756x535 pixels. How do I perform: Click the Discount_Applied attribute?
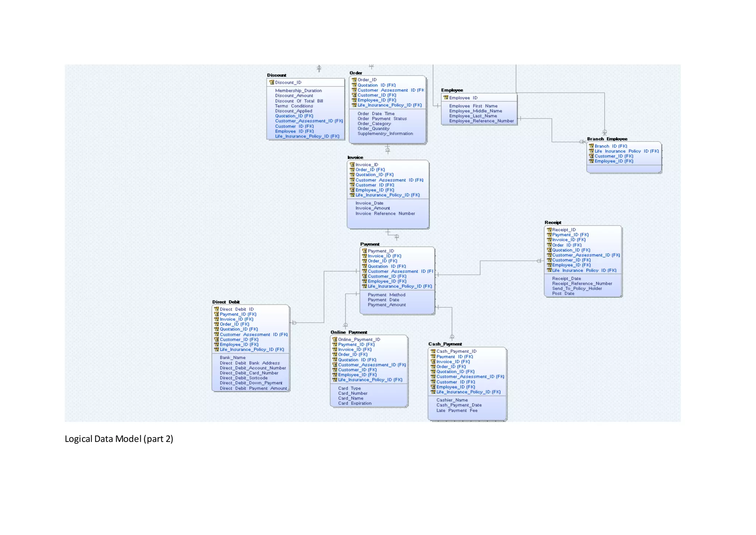coord(293,111)
